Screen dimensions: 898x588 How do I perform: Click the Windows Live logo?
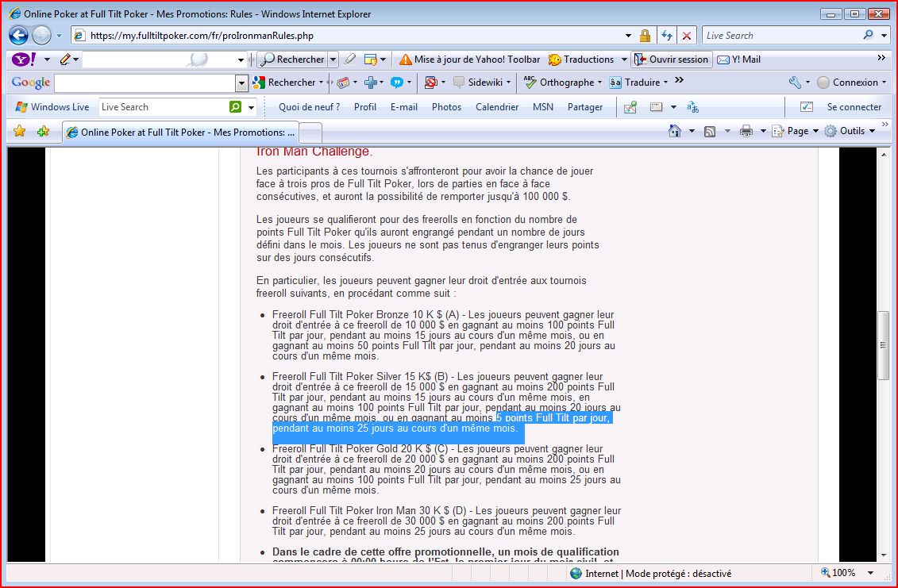pos(52,107)
